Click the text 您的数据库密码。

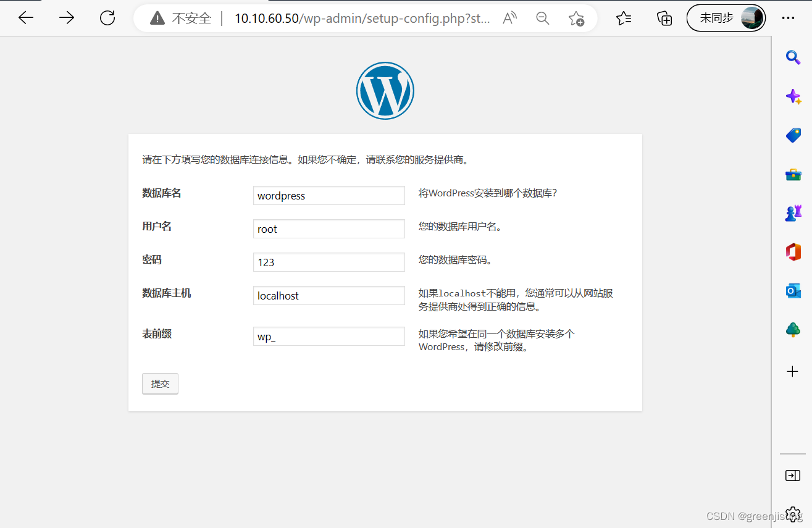[456, 260]
